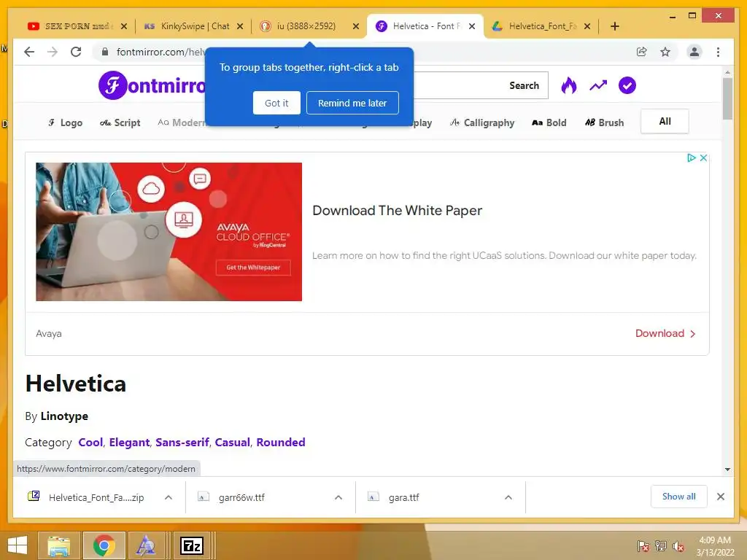Open the Logo font category
747x560 pixels.
click(65, 122)
